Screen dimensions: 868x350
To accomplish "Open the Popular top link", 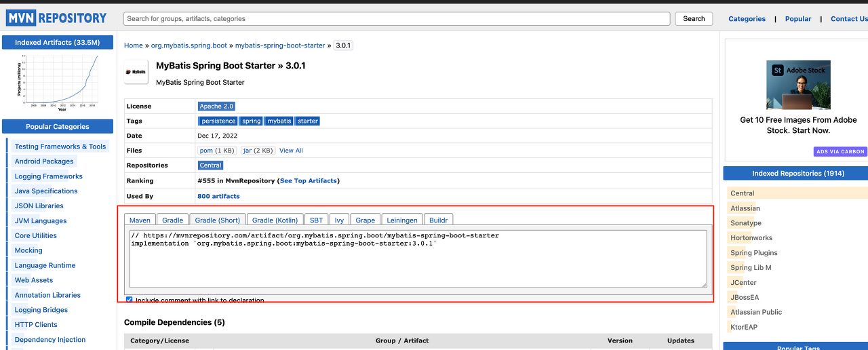I will 798,19.
